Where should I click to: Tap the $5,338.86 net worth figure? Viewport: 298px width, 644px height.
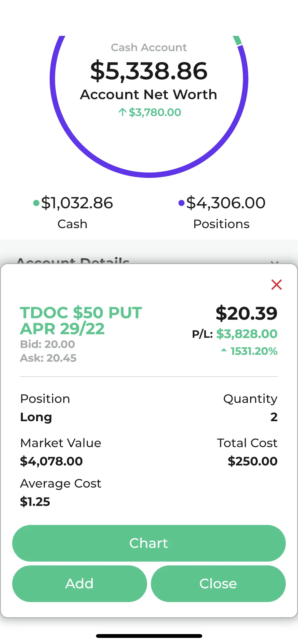[149, 71]
